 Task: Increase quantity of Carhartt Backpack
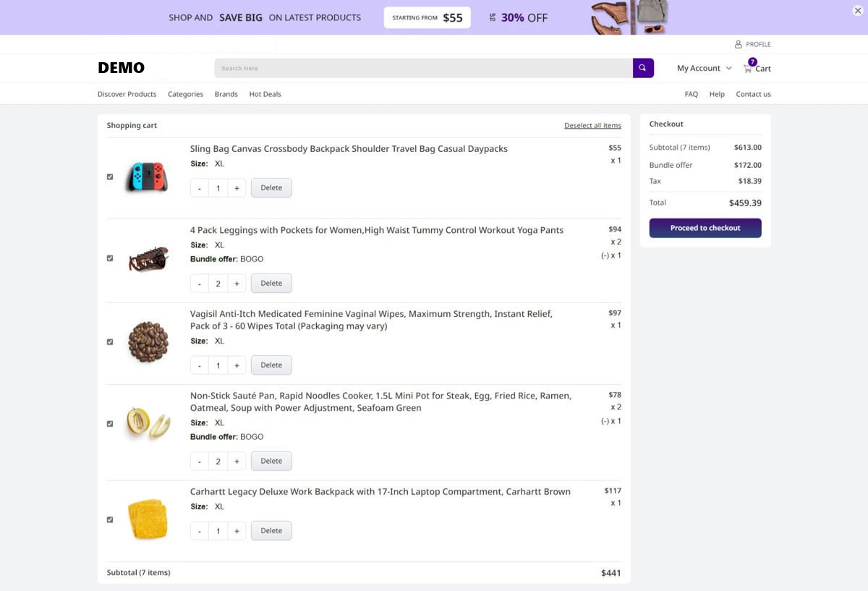coord(237,531)
